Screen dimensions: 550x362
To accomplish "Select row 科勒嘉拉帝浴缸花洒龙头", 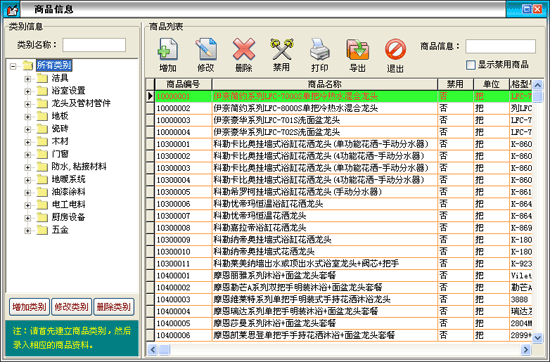I will [x=339, y=228].
